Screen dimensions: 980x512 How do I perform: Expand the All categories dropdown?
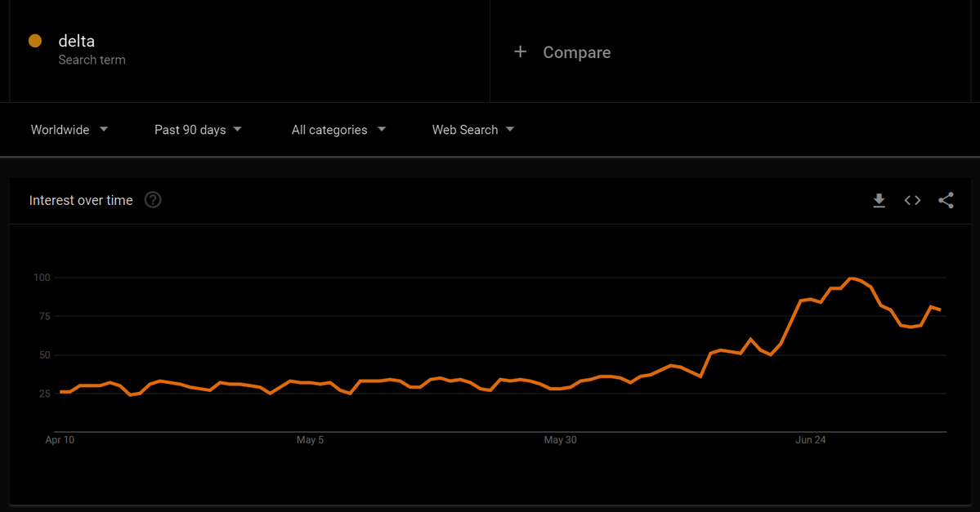pos(338,130)
